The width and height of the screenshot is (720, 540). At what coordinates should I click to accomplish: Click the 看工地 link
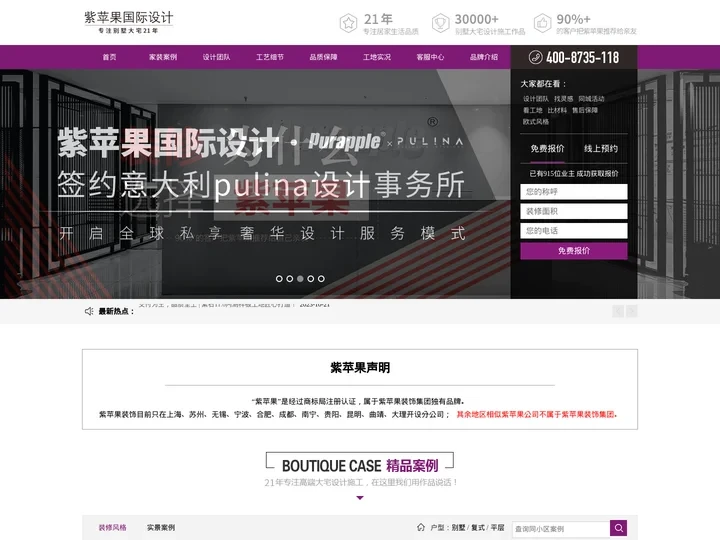point(533,110)
